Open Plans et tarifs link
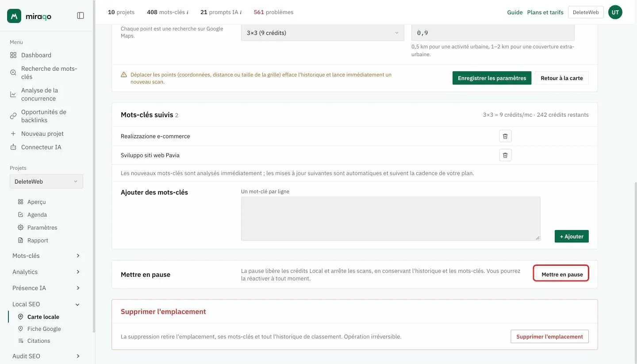 (x=545, y=12)
